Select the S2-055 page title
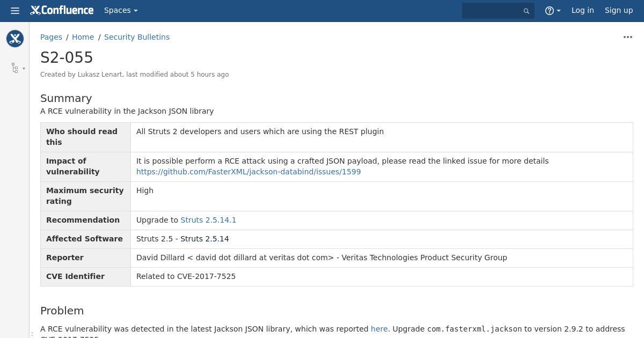 point(67,57)
